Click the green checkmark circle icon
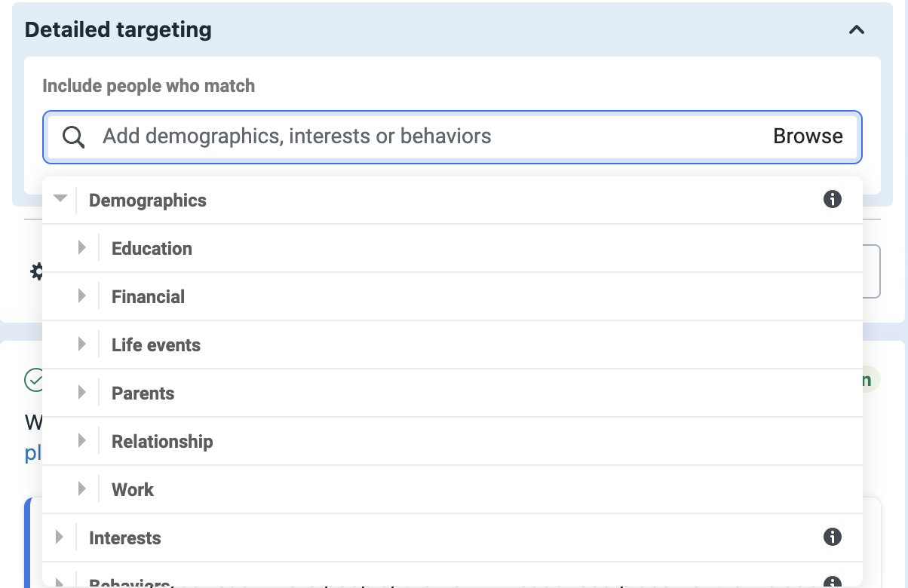The height and width of the screenshot is (588, 908). click(34, 380)
